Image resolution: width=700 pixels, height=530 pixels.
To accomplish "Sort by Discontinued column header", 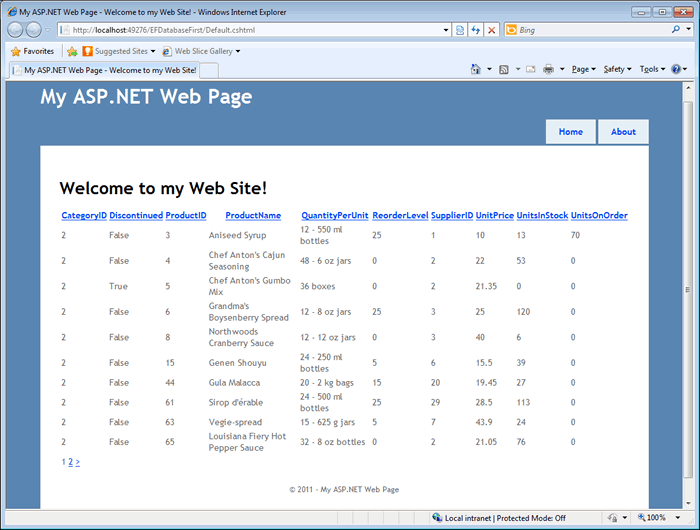I will tap(136, 215).
